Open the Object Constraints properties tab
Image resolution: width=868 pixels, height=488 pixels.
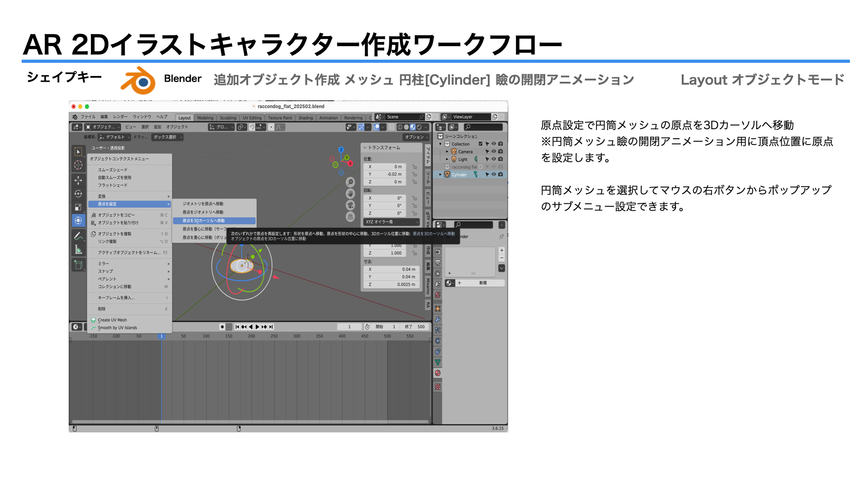click(x=438, y=352)
